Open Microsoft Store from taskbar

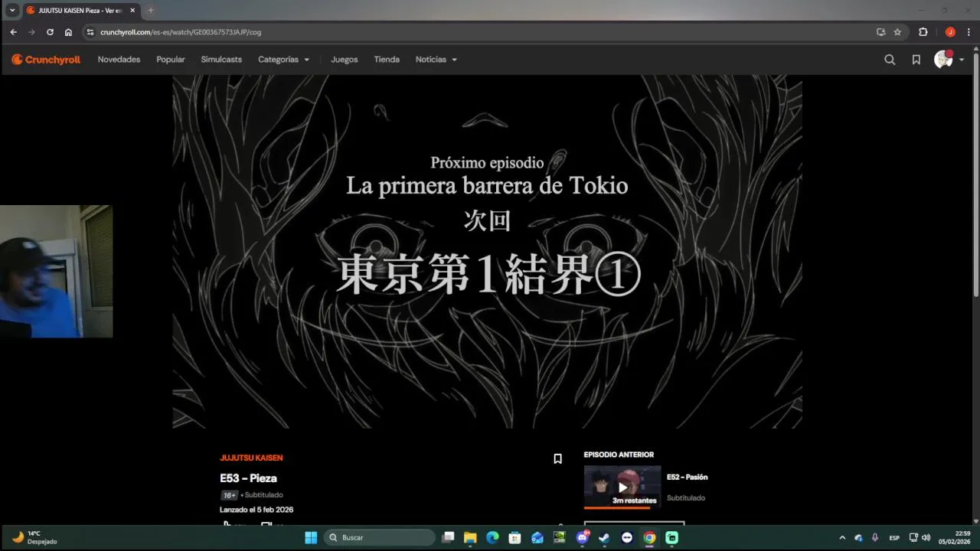pyautogui.click(x=514, y=537)
